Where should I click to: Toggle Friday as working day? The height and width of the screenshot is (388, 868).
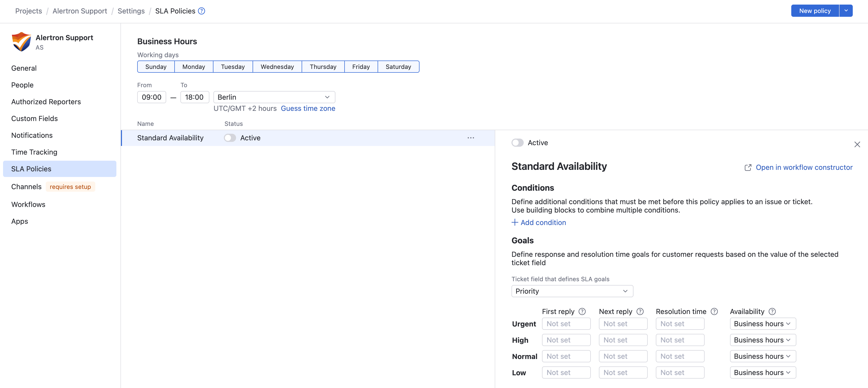[361, 67]
